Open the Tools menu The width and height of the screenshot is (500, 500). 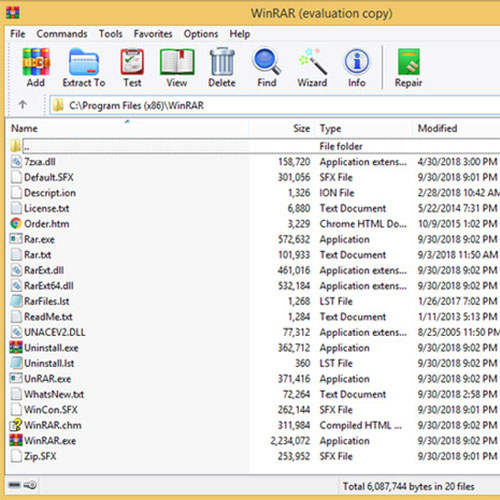[111, 34]
